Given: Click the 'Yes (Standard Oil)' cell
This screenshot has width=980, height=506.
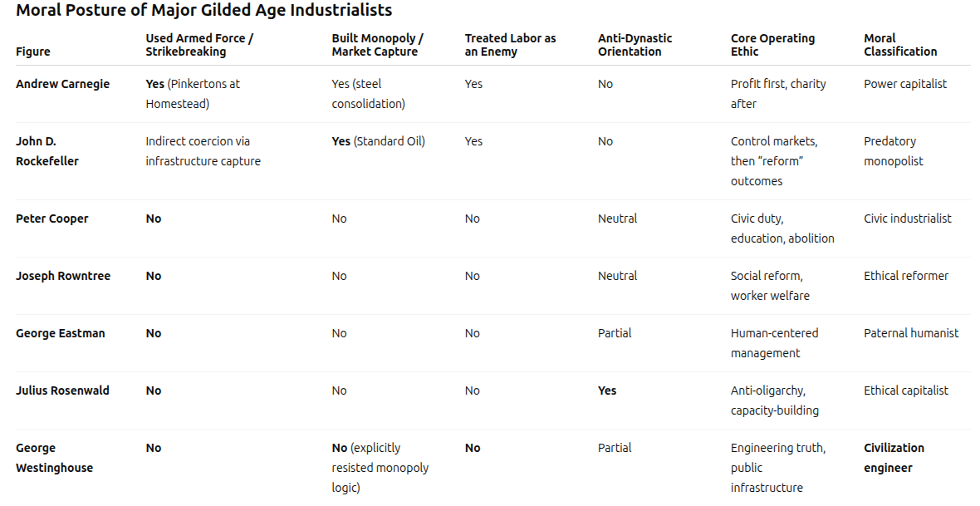Looking at the screenshot, I should [x=378, y=141].
